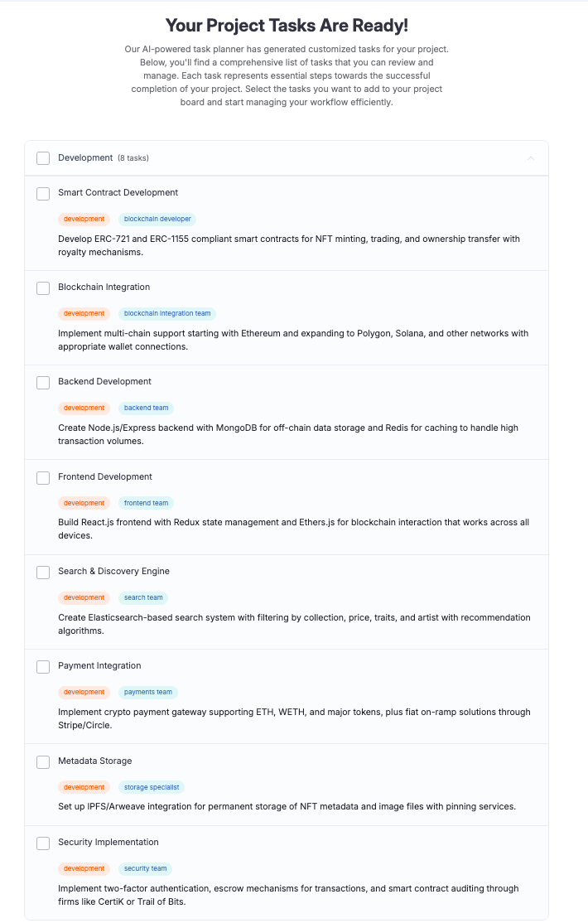This screenshot has width=588, height=923.
Task: Click the Smart Contract Development title
Action: 118,193
